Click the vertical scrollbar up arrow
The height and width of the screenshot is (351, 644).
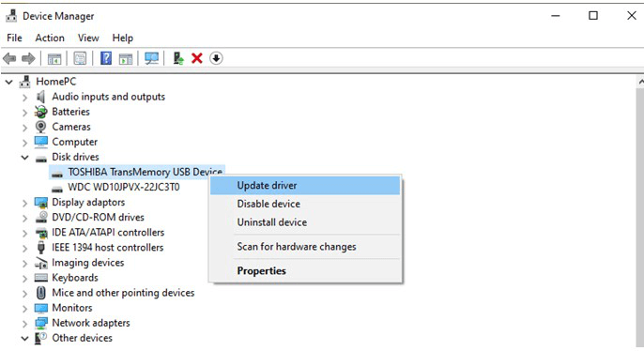[640, 82]
